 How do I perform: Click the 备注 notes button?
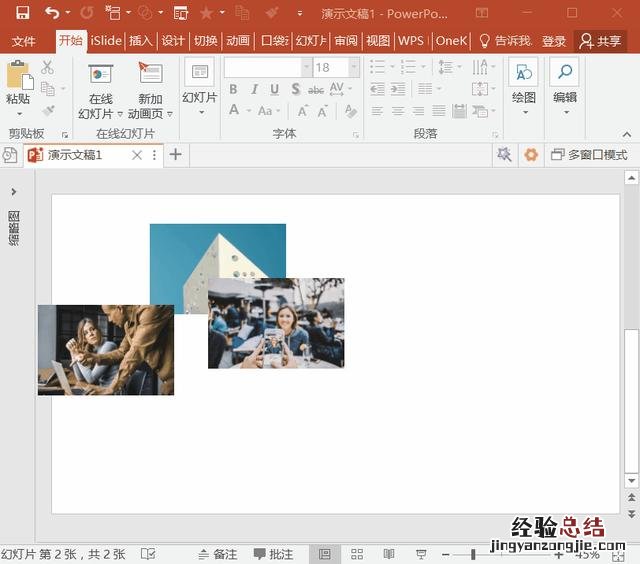pos(217,554)
